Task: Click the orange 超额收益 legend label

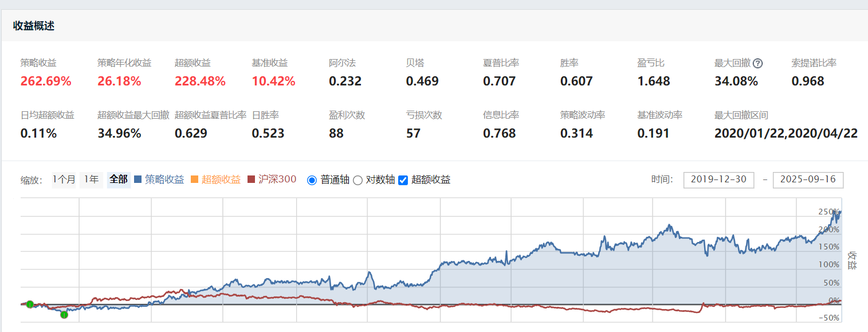Action: tap(221, 179)
